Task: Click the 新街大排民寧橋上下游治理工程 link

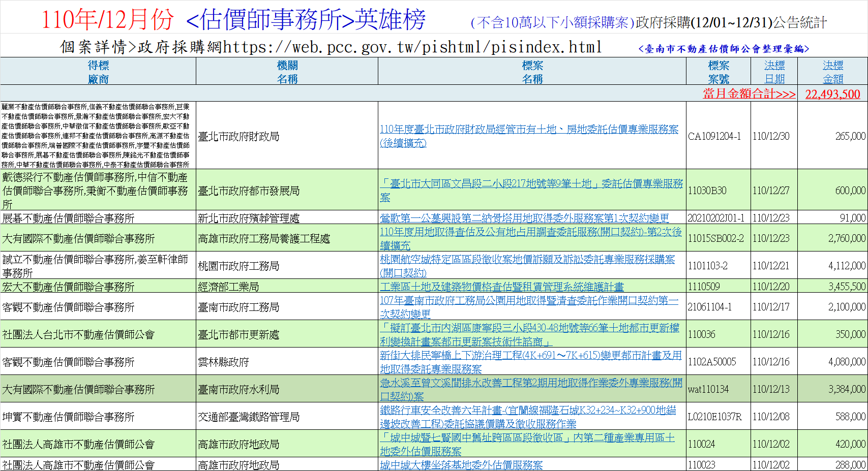Action: 531,355
